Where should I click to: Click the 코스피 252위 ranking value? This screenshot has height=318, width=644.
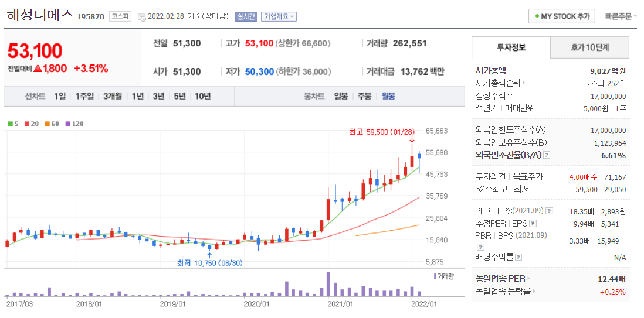coord(605,83)
